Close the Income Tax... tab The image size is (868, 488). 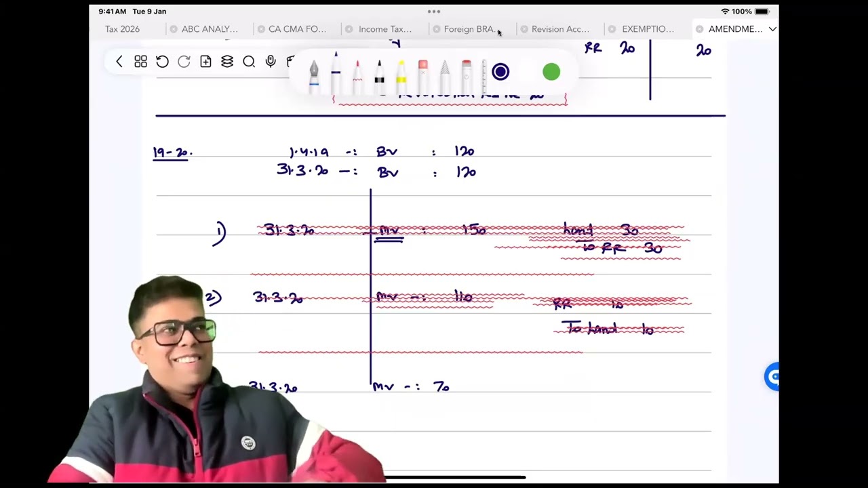coord(349,29)
